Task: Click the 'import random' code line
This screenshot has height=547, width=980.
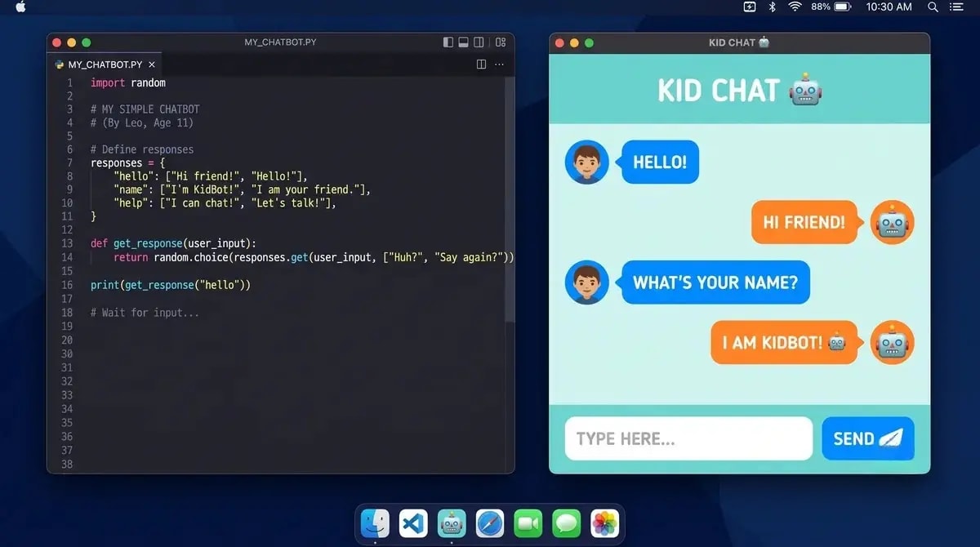Action: (128, 82)
